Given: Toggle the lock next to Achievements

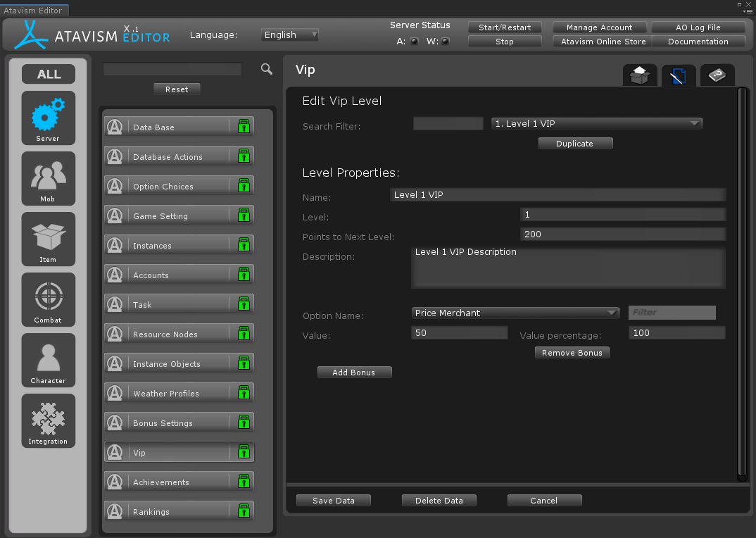Looking at the screenshot, I should pos(244,482).
